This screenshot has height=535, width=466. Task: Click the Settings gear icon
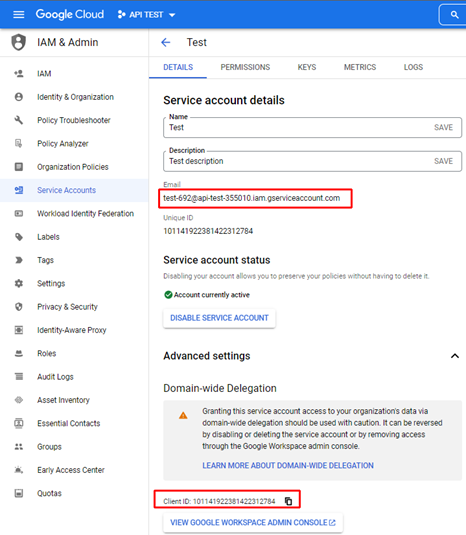click(x=19, y=283)
